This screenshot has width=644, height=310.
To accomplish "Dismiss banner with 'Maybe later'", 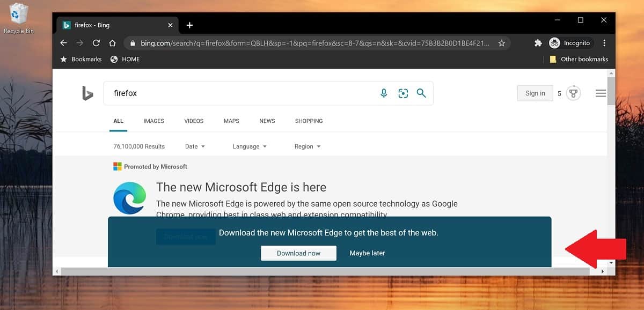I will [x=367, y=253].
